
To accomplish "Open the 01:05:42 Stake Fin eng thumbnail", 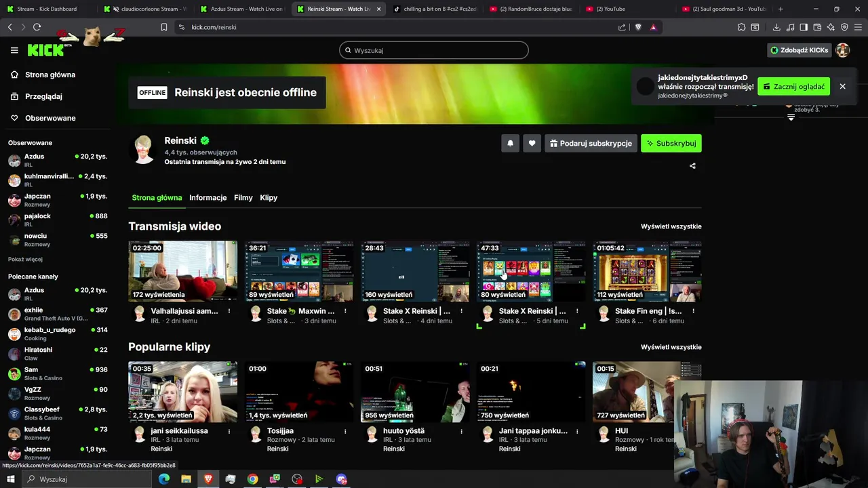I will (647, 271).
